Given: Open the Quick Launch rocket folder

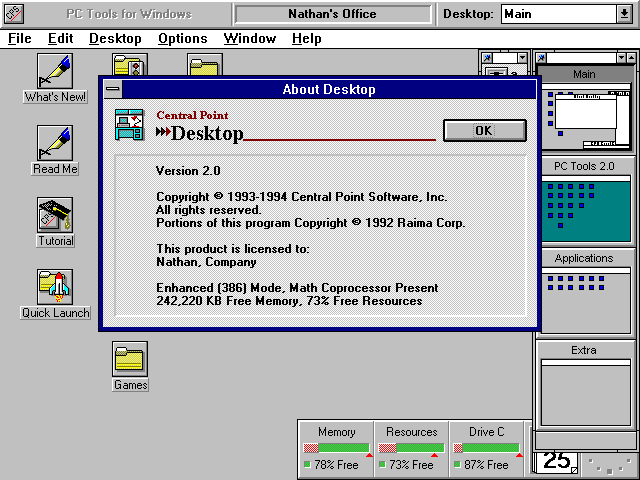Looking at the screenshot, I should pyautogui.click(x=55, y=287).
